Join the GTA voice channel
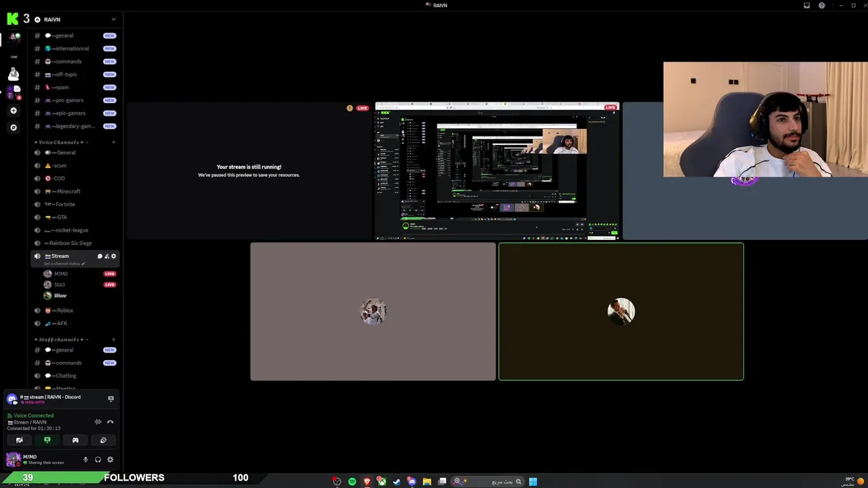This screenshot has height=488, width=868. pyautogui.click(x=75, y=218)
